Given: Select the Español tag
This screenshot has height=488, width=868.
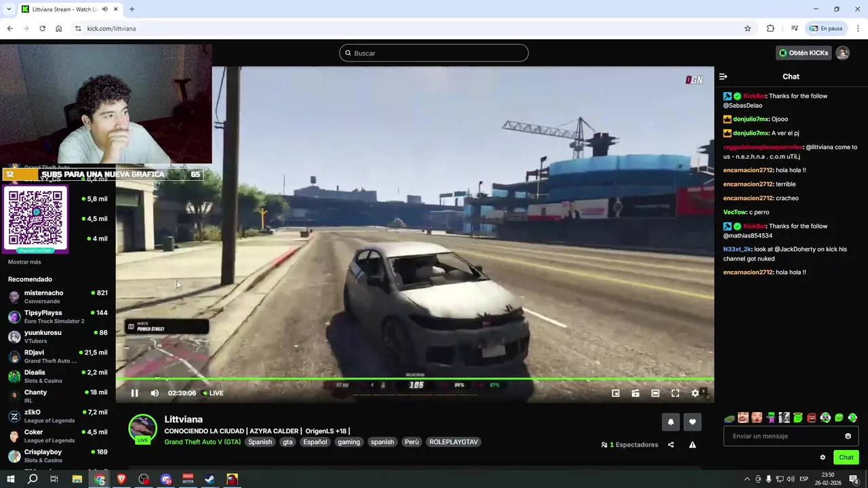Looking at the screenshot, I should (315, 442).
